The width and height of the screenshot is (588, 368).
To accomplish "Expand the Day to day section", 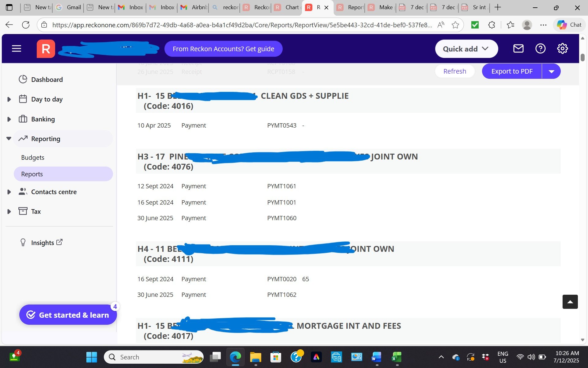I will coord(9,99).
